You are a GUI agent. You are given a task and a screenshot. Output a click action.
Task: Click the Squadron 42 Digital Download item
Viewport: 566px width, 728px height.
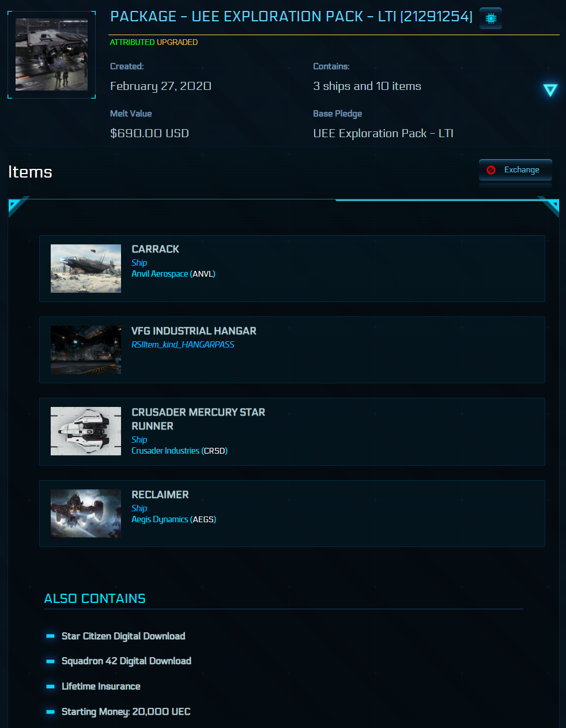126,661
